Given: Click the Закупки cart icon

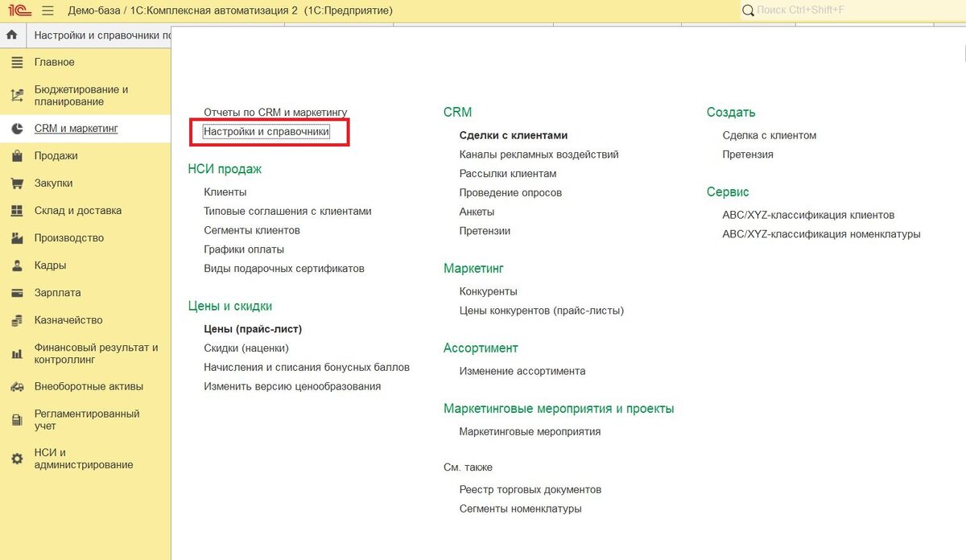Looking at the screenshot, I should 17,183.
